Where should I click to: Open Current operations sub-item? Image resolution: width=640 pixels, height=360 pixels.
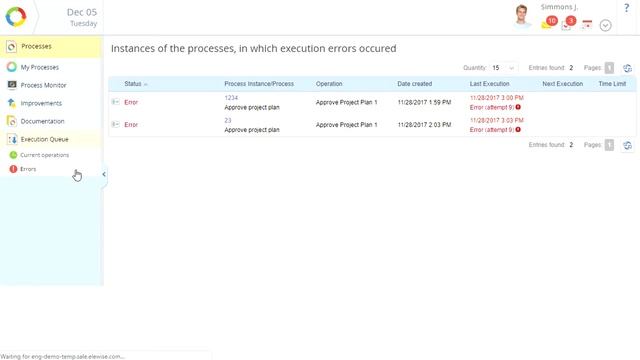(44, 155)
